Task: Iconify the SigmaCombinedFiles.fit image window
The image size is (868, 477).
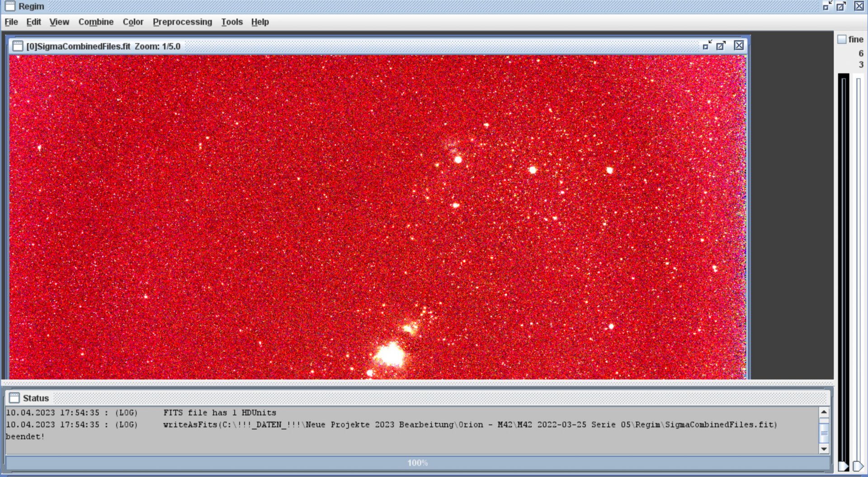Action: [x=708, y=45]
